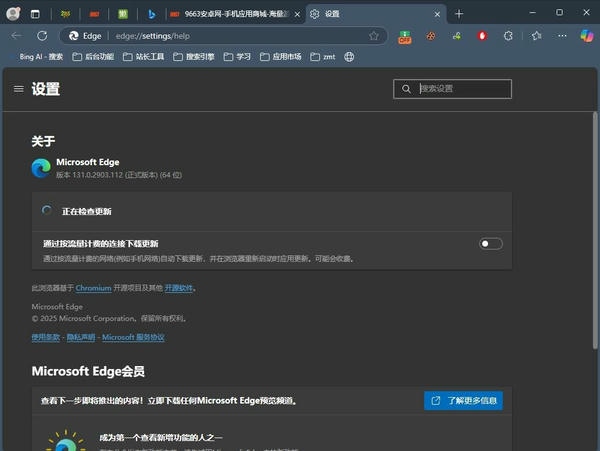Switch to the yellow 285 pinned tab
The width and height of the screenshot is (600, 451).
(65, 14)
